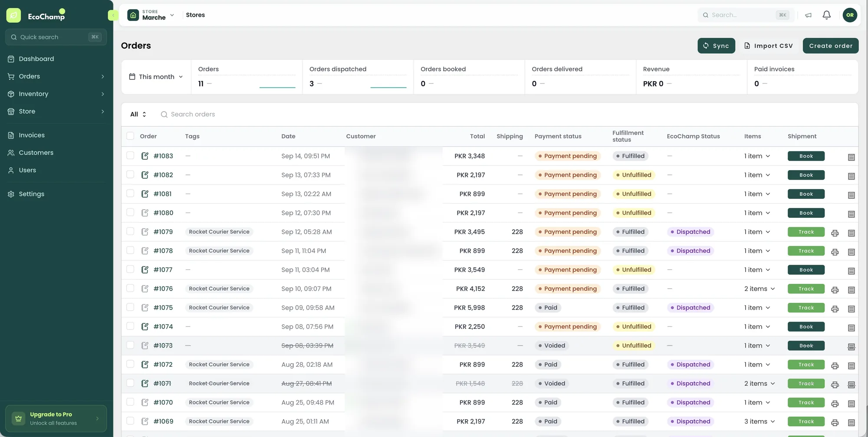Screen dimensions: 868x437
Task: Open the notifications bell
Action: click(x=826, y=15)
